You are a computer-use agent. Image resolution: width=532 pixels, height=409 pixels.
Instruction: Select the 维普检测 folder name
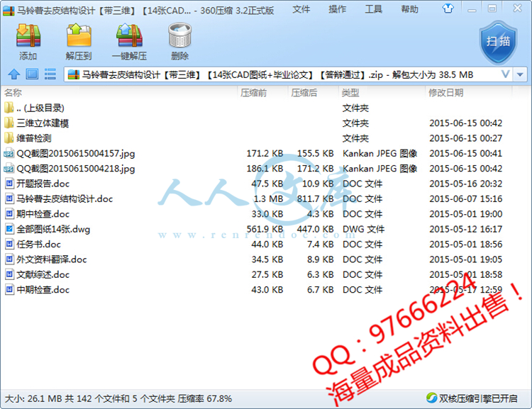click(34, 138)
